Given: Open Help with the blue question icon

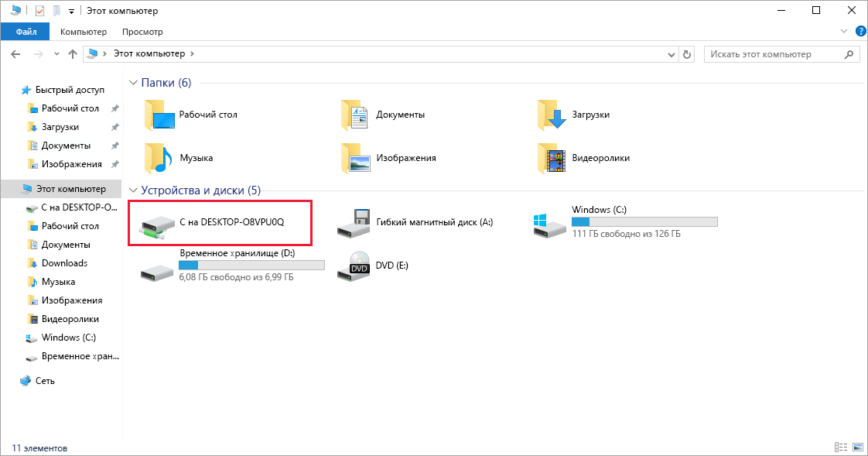Looking at the screenshot, I should (861, 31).
